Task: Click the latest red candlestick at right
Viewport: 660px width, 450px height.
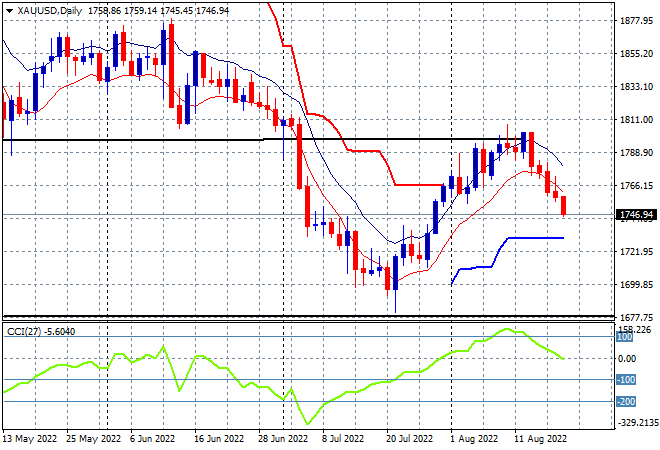Action: coord(564,206)
